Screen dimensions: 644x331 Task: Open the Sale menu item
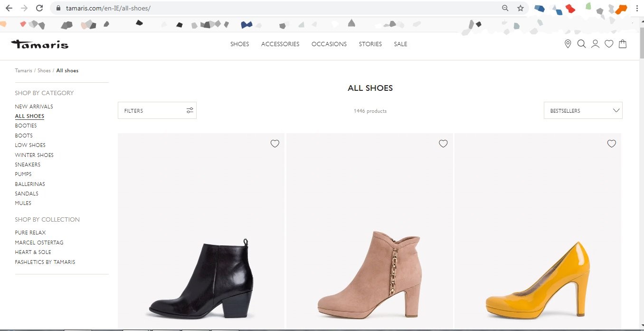(400, 44)
